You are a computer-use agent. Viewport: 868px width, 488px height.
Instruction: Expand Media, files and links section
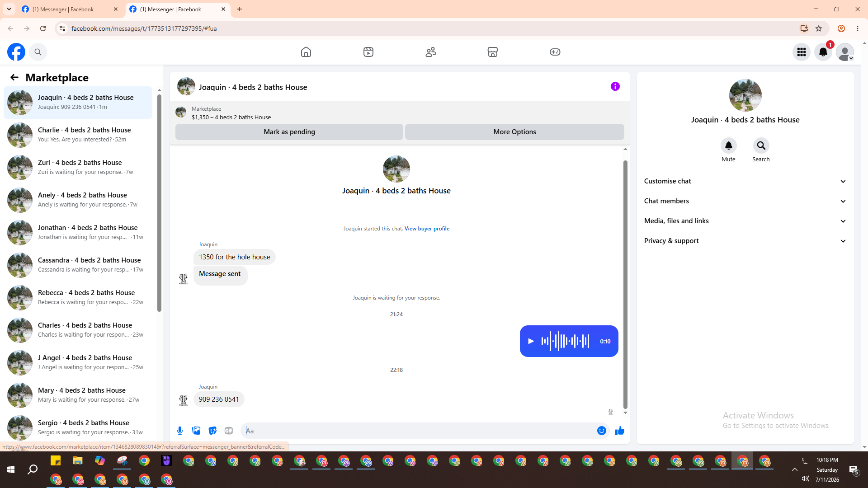(745, 221)
